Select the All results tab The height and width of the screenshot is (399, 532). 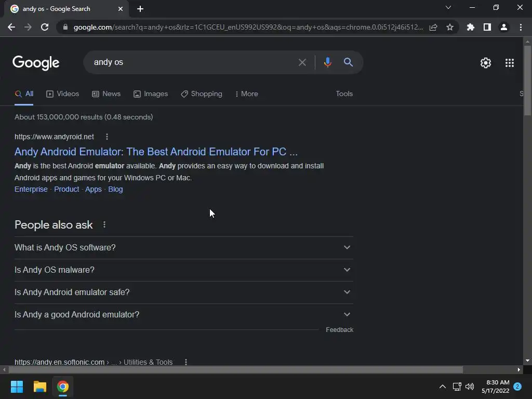pos(24,94)
